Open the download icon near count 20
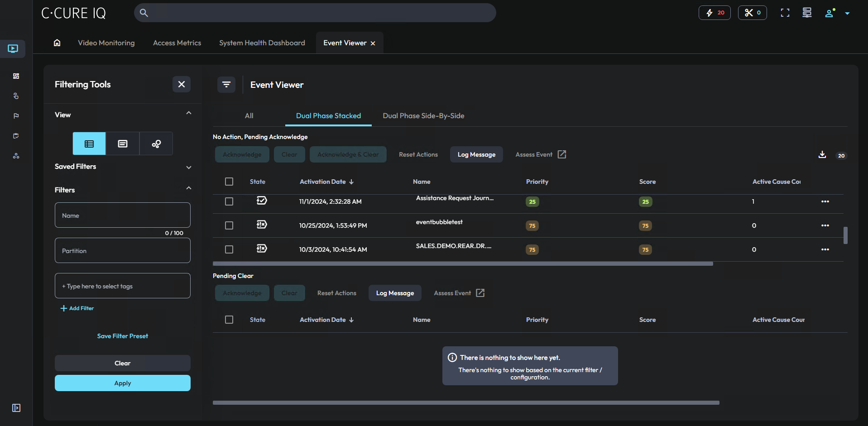 [x=822, y=154]
